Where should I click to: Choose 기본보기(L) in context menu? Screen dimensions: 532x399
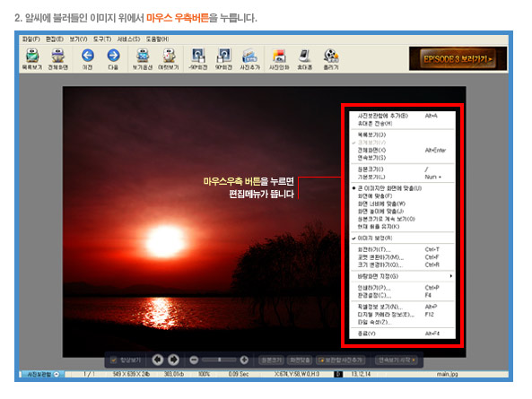coord(402,177)
